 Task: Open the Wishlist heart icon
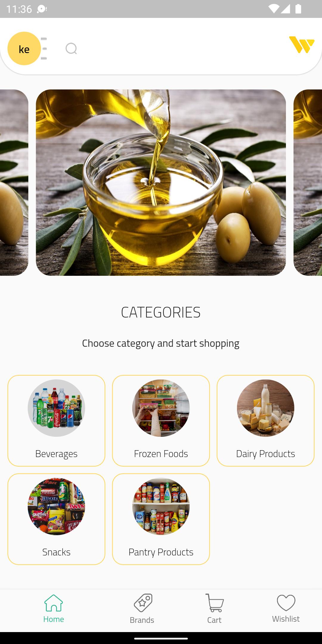pos(286,603)
